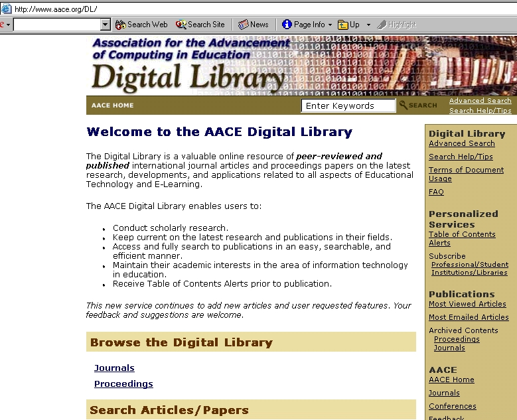This screenshot has height=420, width=517.
Task: Click the Search Web toolbar button
Action: 141,25
